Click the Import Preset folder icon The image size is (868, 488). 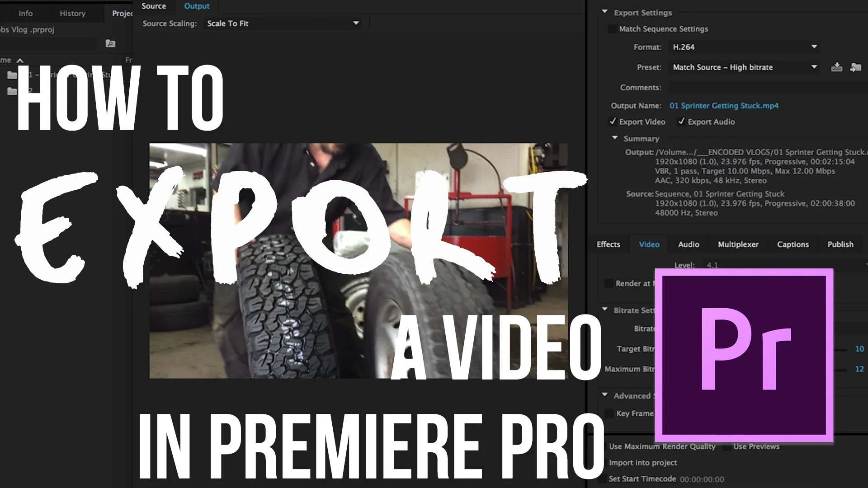856,67
